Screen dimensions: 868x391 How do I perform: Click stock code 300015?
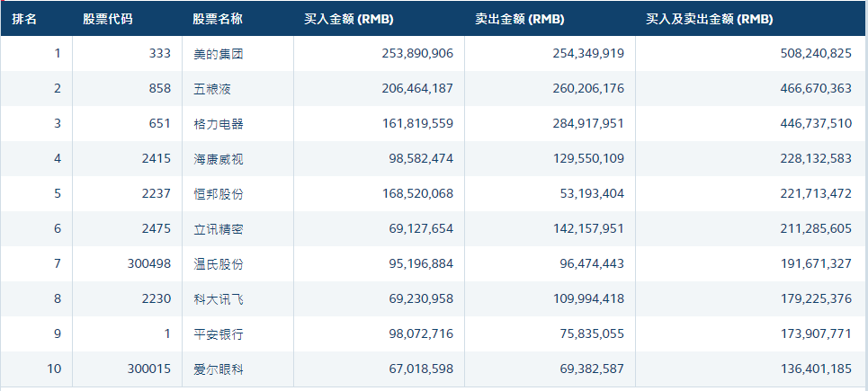coord(149,369)
